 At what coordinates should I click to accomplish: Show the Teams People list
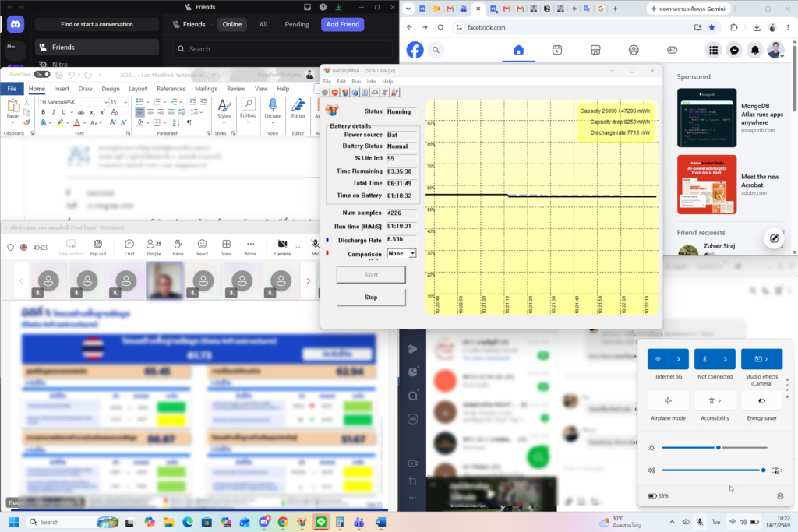pos(154,247)
